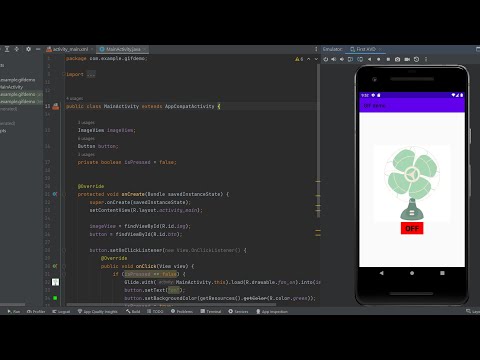Screen dimensions: 480x360
Task: Go to previous highlighted problem arrow
Action: (x=309, y=59)
